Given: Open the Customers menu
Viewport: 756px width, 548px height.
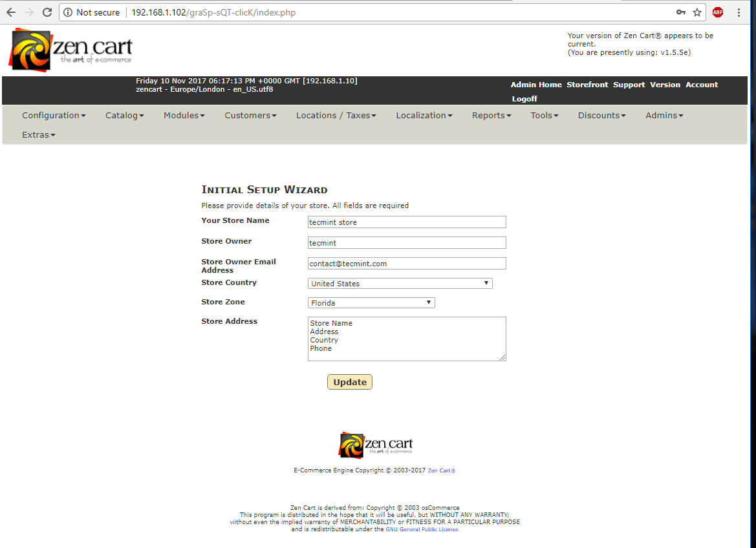Looking at the screenshot, I should click(x=250, y=115).
